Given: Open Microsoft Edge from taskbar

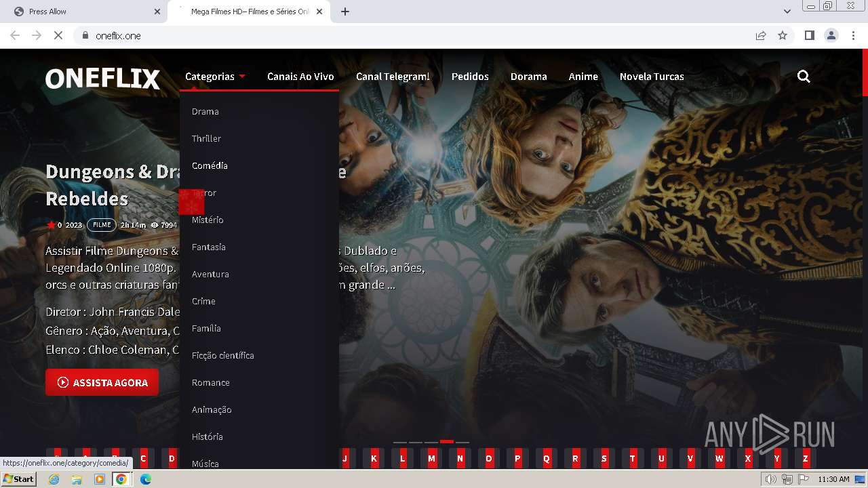Looking at the screenshot, I should (x=145, y=479).
